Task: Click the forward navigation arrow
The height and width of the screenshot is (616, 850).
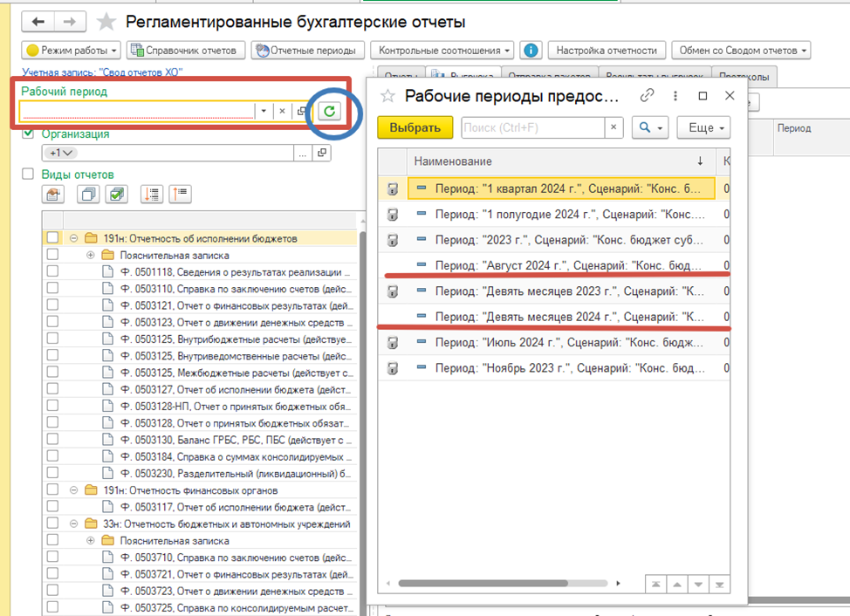Action: (70, 22)
